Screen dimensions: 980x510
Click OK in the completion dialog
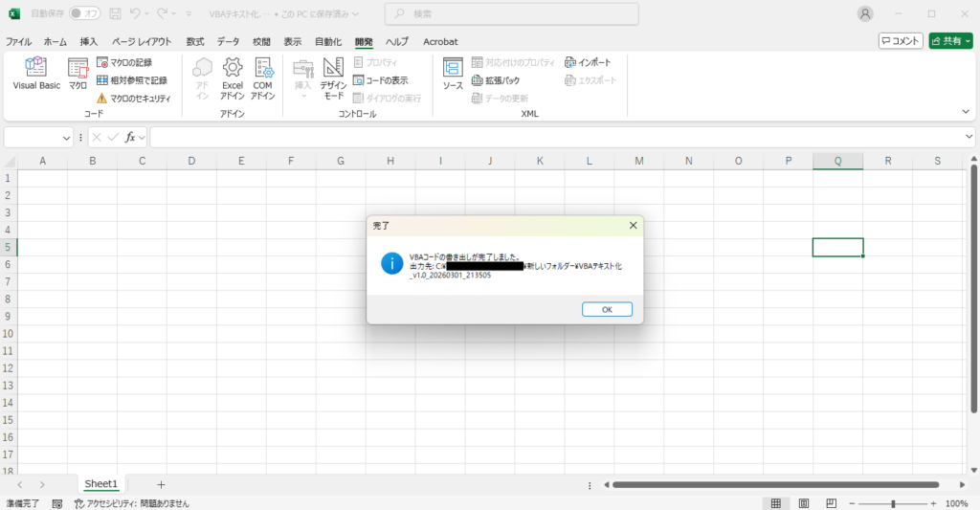607,309
